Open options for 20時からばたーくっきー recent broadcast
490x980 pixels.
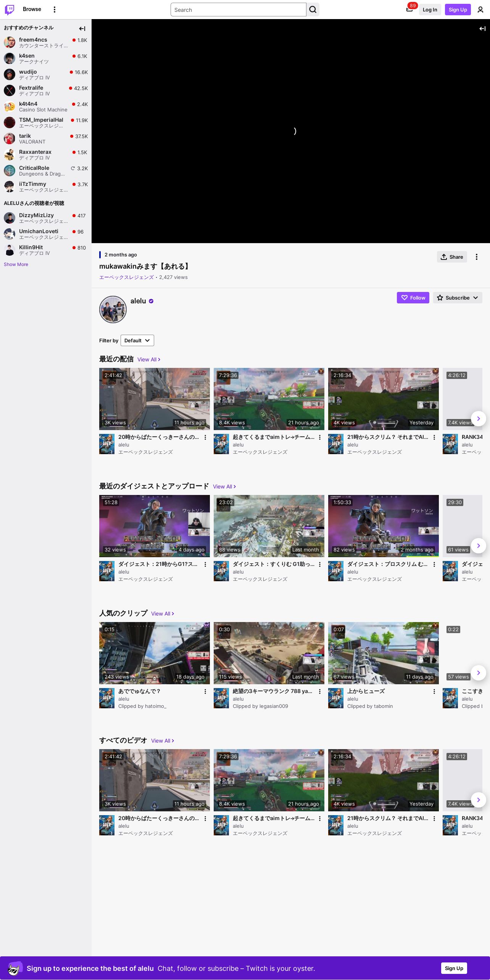point(205,437)
